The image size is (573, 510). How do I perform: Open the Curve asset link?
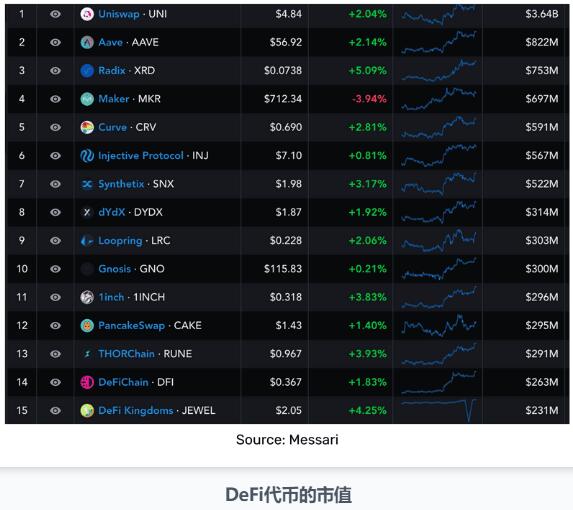113,127
